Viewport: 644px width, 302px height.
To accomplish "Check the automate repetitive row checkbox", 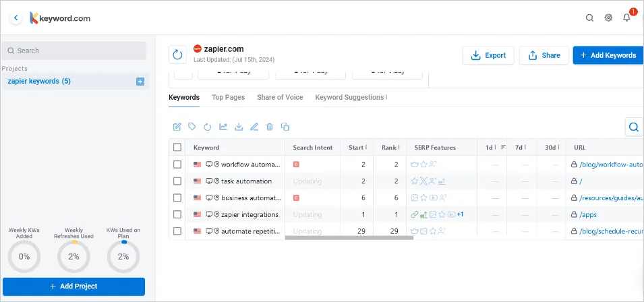I will point(177,231).
